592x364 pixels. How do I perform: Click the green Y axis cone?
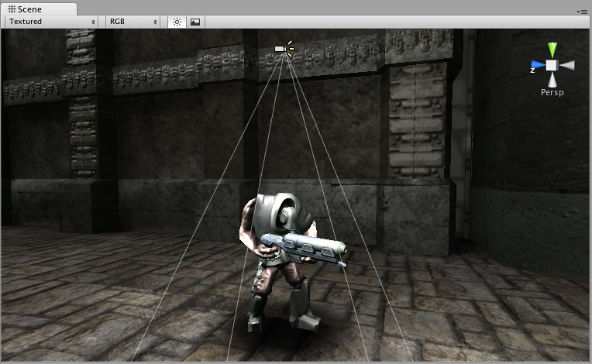pyautogui.click(x=552, y=50)
